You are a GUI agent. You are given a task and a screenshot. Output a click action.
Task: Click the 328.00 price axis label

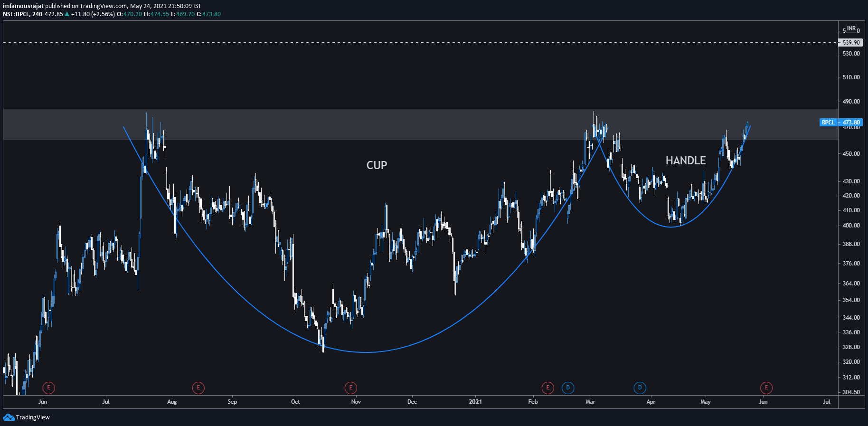click(x=851, y=347)
